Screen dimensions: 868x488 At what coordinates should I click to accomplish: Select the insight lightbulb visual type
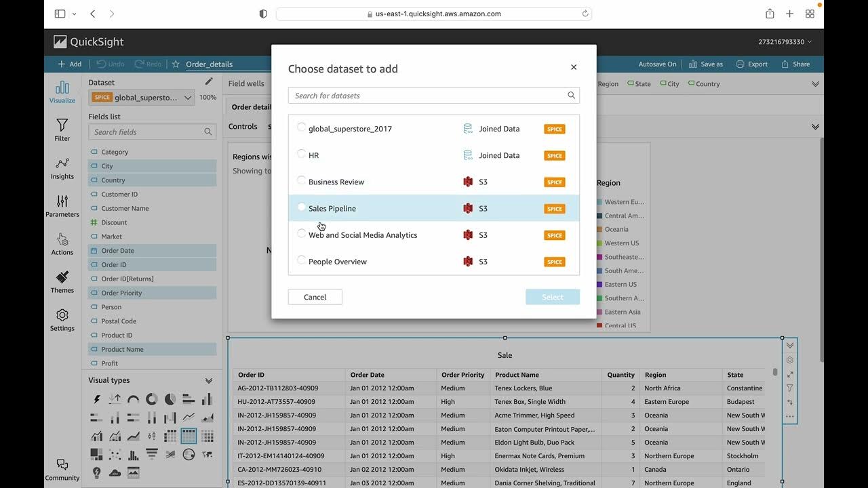[x=96, y=472]
